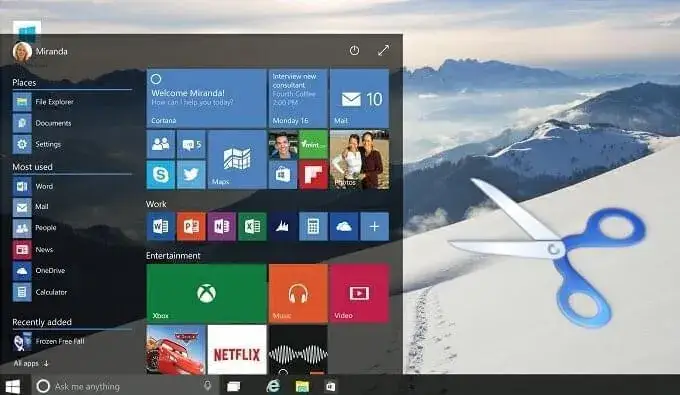Launch the Flipboard tile

313,175
